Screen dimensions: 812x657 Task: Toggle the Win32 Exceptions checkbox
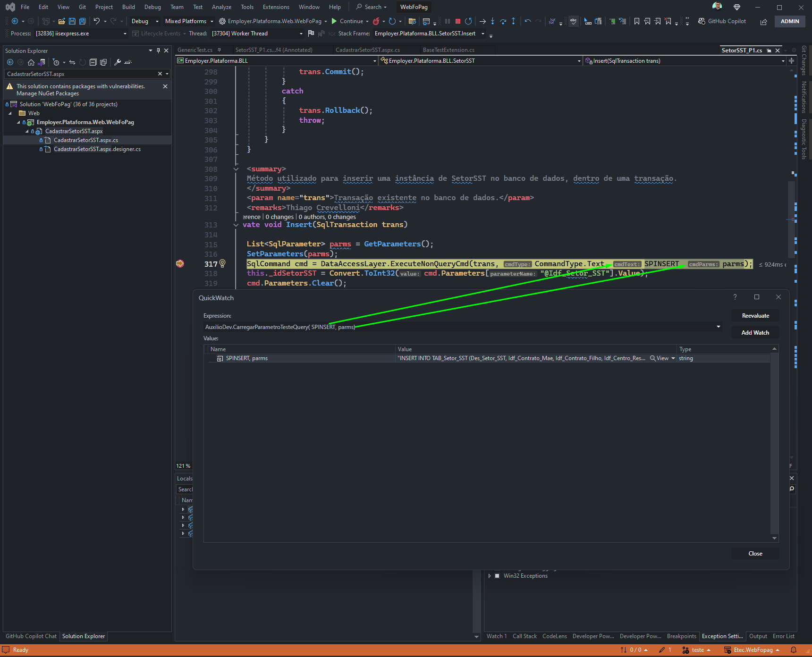coord(497,576)
